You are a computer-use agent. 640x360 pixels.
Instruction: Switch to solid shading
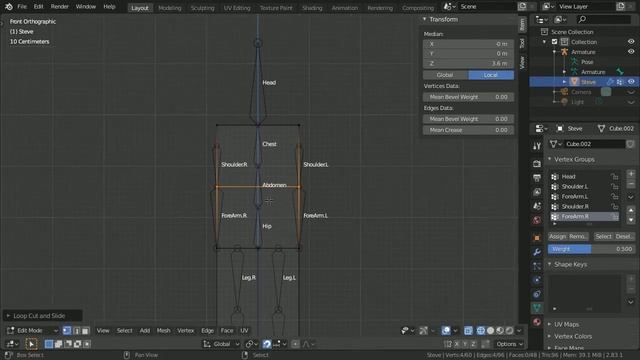pos(490,331)
